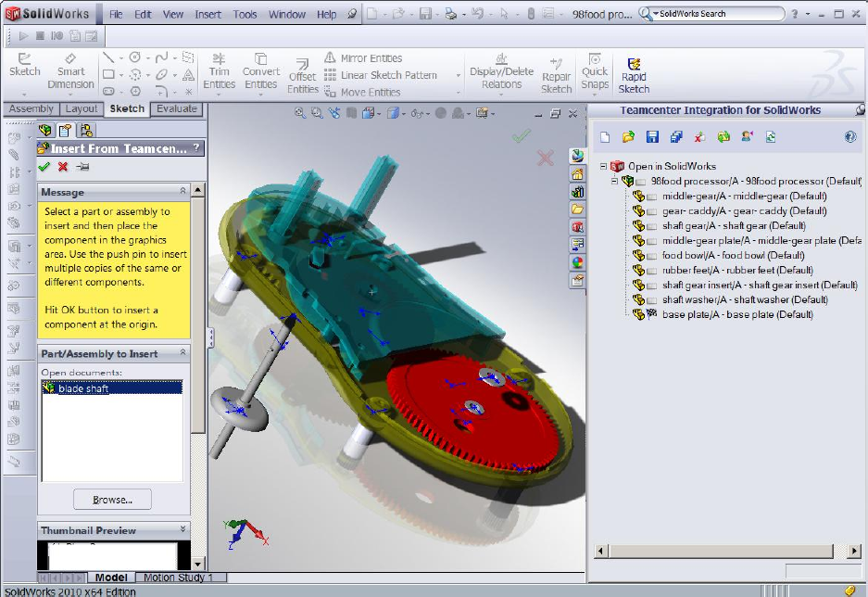Click the green OK checkmark in PropertyManager

44,167
